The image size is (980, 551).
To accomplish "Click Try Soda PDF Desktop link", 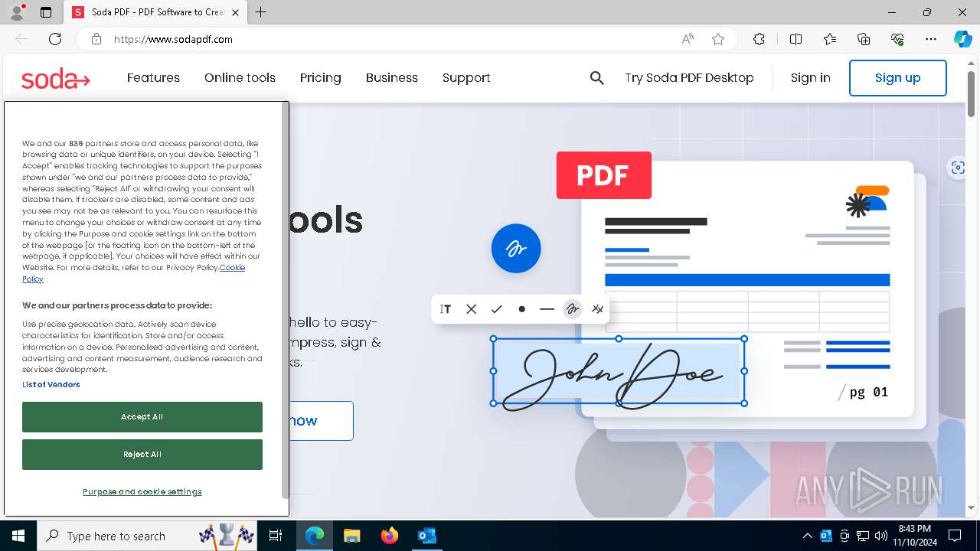I will [x=689, y=78].
